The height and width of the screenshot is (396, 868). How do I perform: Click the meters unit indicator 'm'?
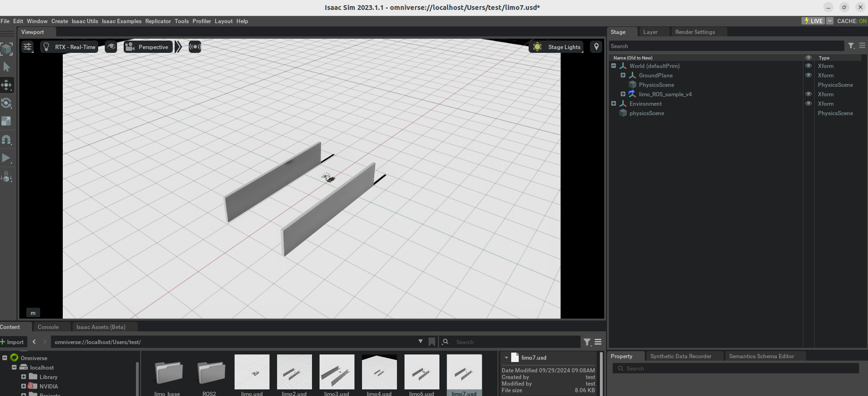point(33,313)
